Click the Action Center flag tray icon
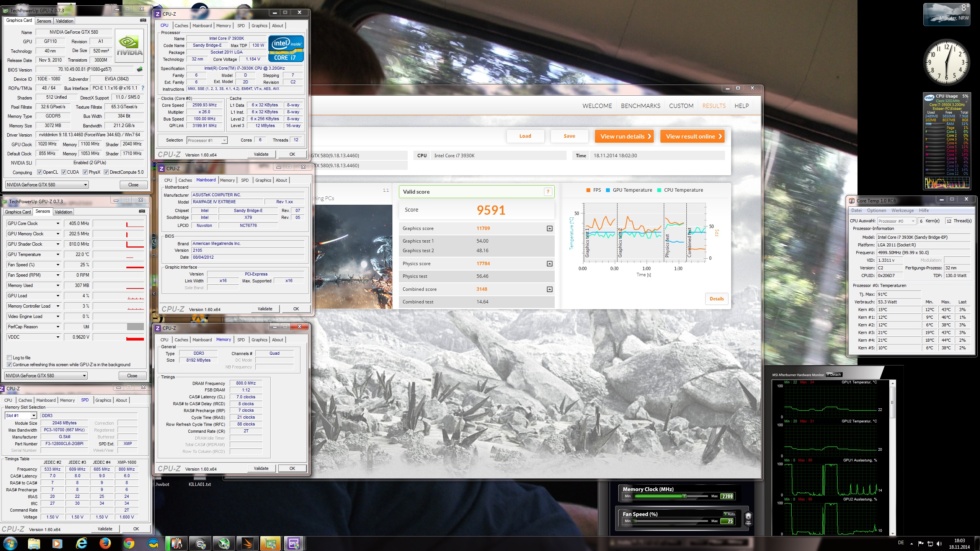 click(x=921, y=544)
